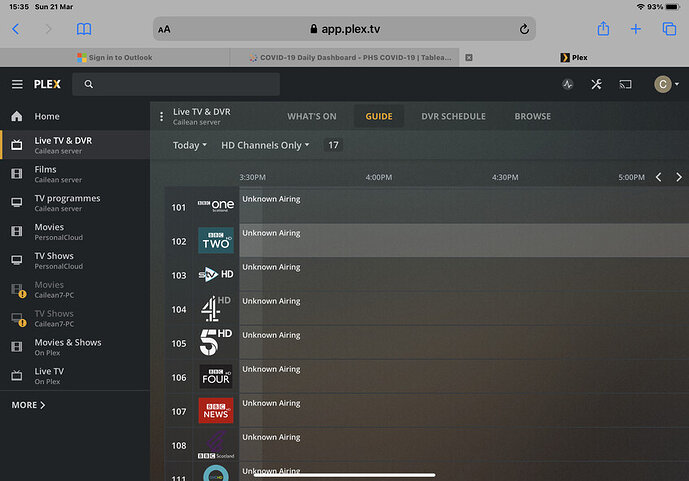Open the Activity monitor icon
This screenshot has height=481, width=689.
point(567,84)
